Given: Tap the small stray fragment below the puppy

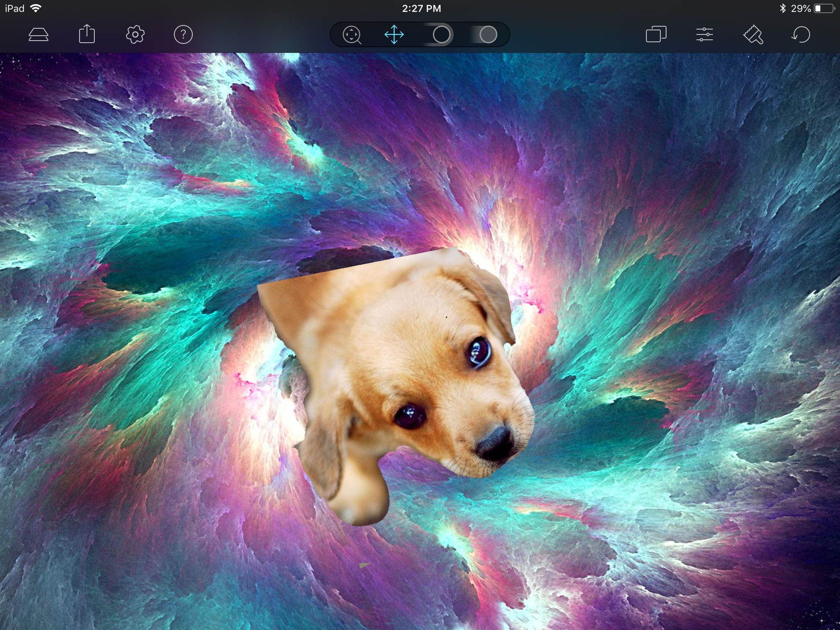Looking at the screenshot, I should click(364, 565).
